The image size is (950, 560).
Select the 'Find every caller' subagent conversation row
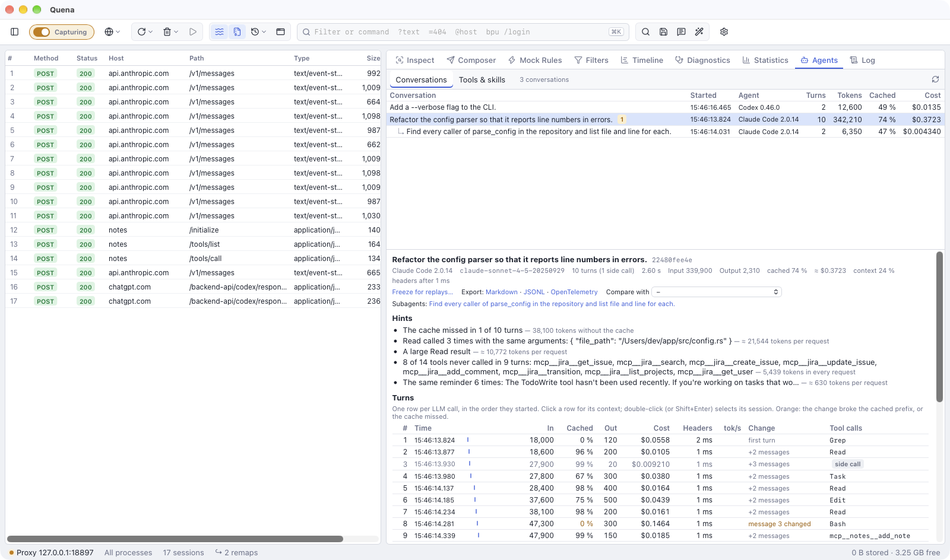coord(665,132)
